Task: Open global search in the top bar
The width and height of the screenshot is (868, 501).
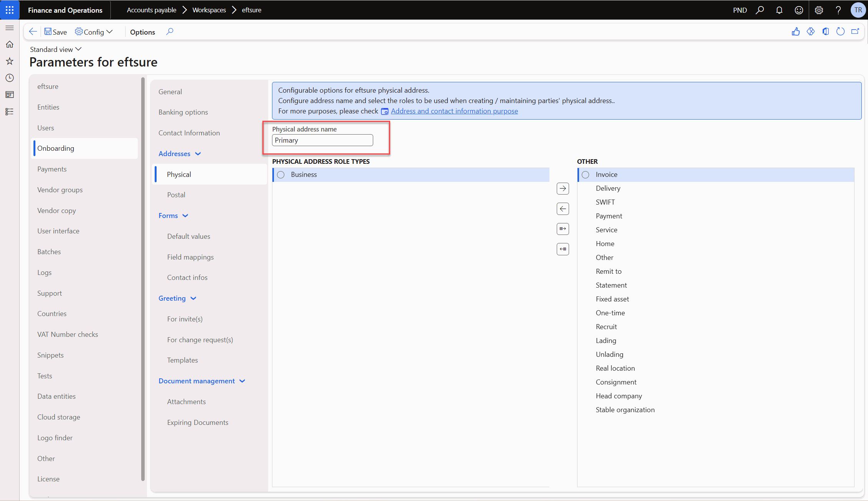Action: pyautogui.click(x=760, y=10)
